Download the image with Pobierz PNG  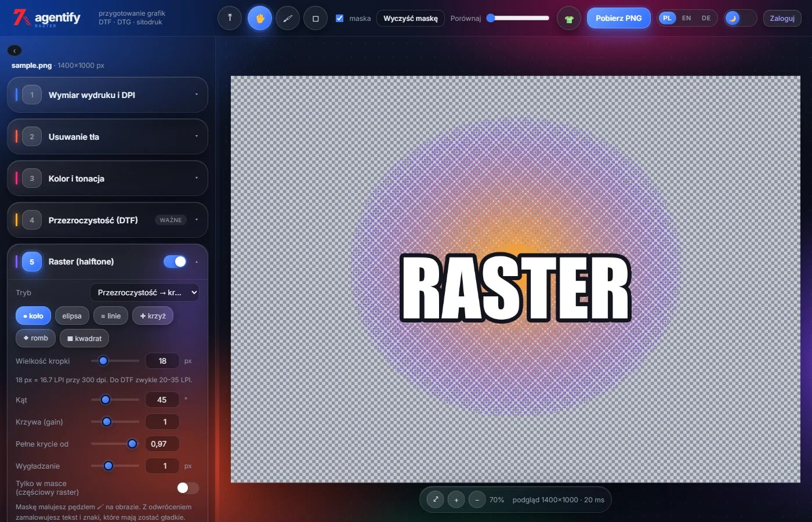(619, 18)
